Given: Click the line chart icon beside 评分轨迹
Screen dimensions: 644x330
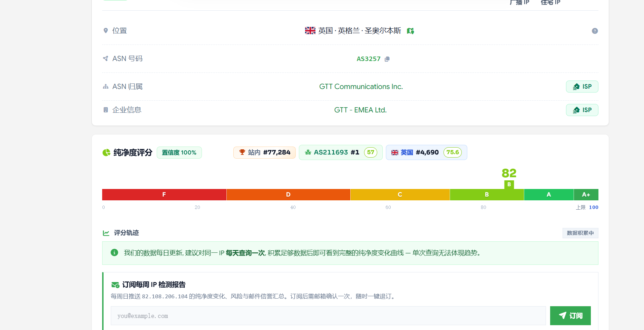Looking at the screenshot, I should click(x=106, y=233).
